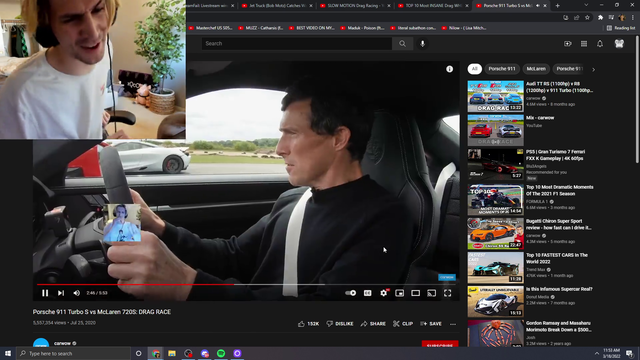Open the carwow channel name link

click(62, 343)
